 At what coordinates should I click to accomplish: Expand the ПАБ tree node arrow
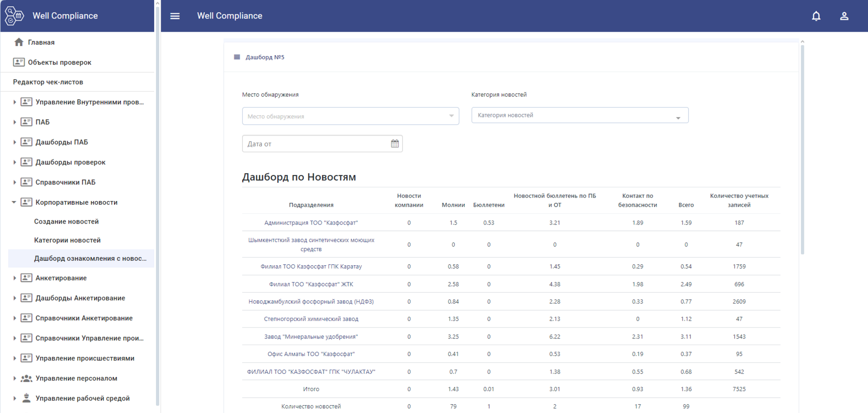[14, 122]
